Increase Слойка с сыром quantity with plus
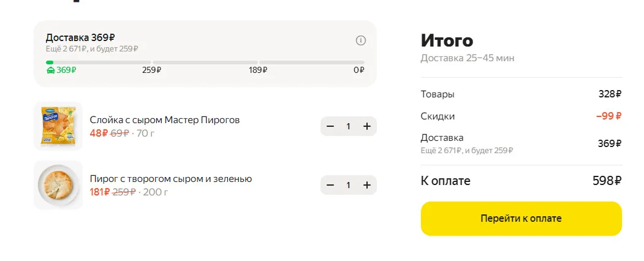644x261 pixels. point(367,126)
